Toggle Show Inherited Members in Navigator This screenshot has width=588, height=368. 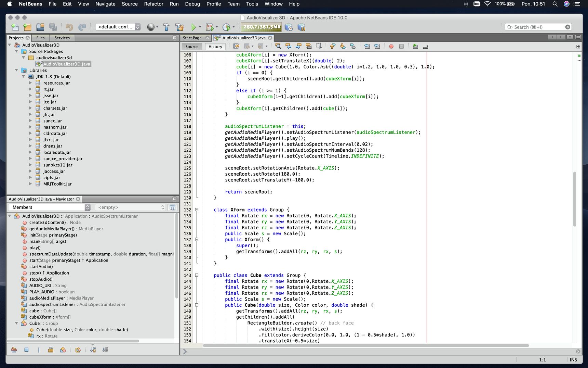(14, 350)
